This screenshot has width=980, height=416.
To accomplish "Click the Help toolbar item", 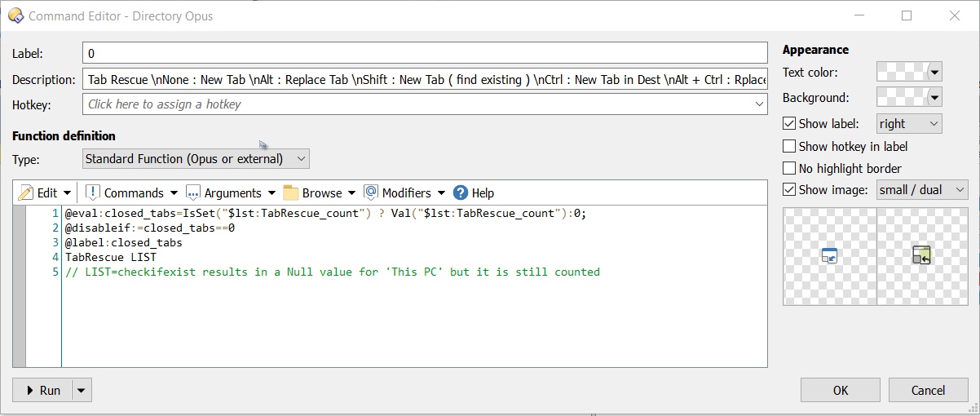I will click(474, 193).
